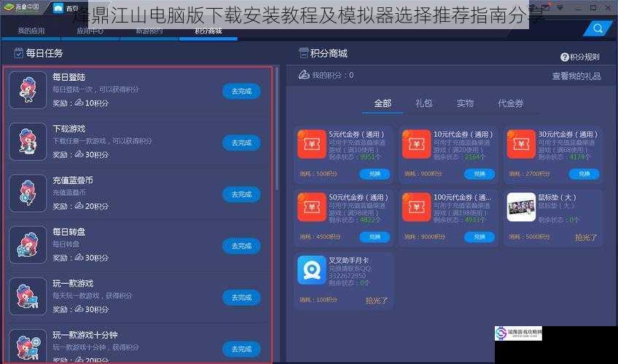This screenshot has height=364, width=618.
Task: Click the 5元代金券（通用）title
Action: click(356, 134)
